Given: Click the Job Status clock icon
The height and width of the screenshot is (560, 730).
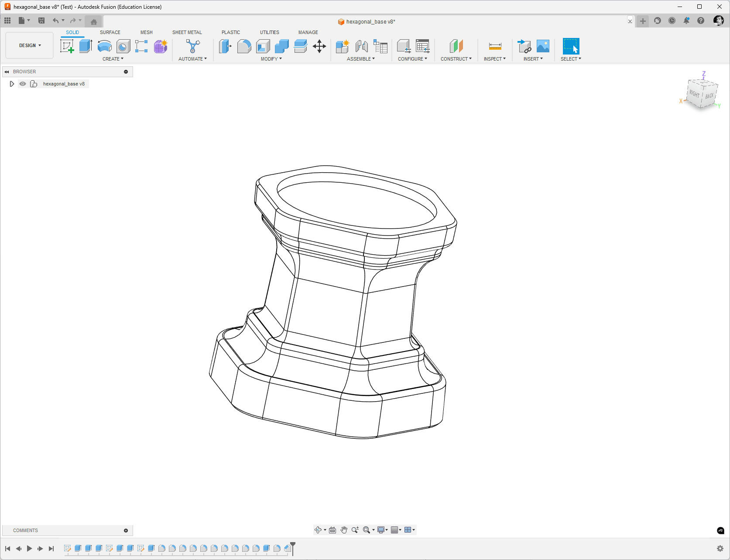Looking at the screenshot, I should coord(672,20).
